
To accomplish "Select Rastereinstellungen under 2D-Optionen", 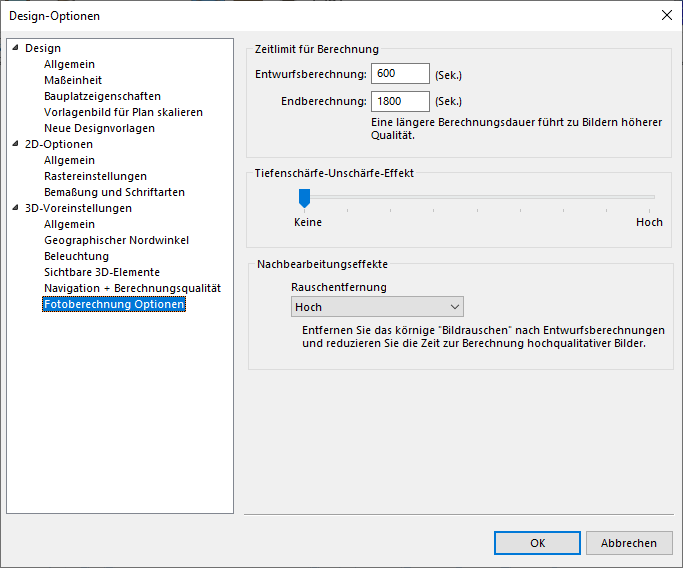I will pos(95,176).
